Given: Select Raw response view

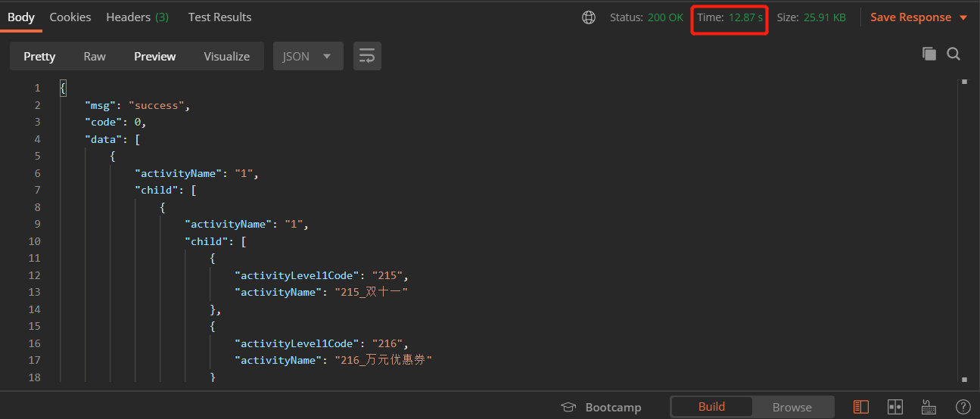Looking at the screenshot, I should (95, 56).
